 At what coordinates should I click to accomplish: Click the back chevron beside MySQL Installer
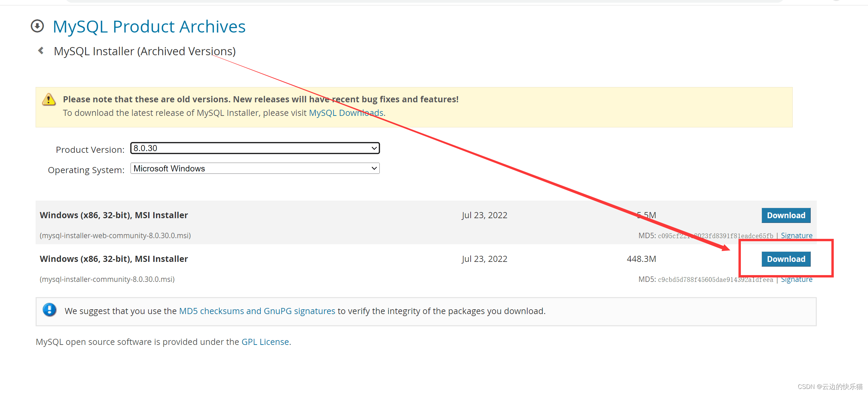[x=41, y=51]
